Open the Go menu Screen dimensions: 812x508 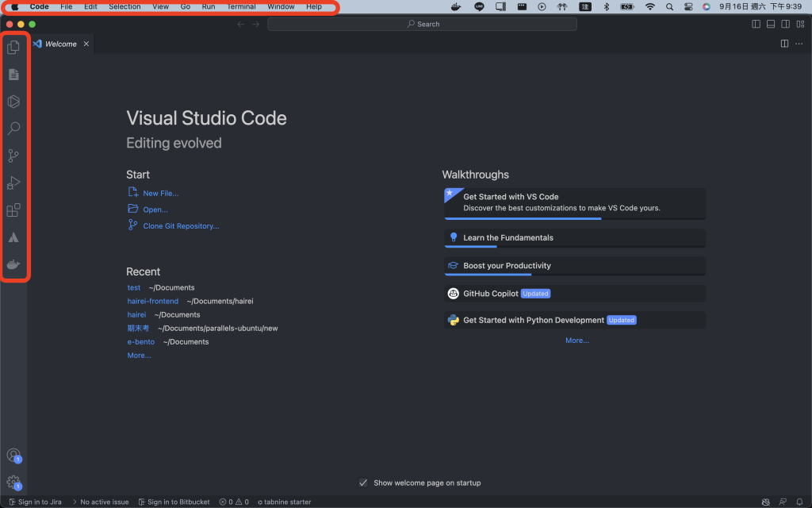(x=186, y=6)
